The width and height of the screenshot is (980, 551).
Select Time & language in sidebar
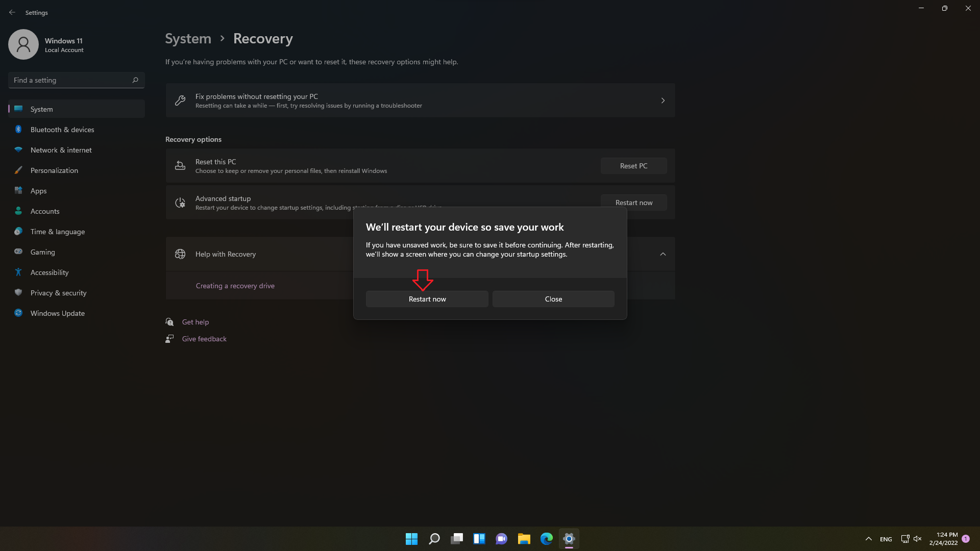[57, 232]
